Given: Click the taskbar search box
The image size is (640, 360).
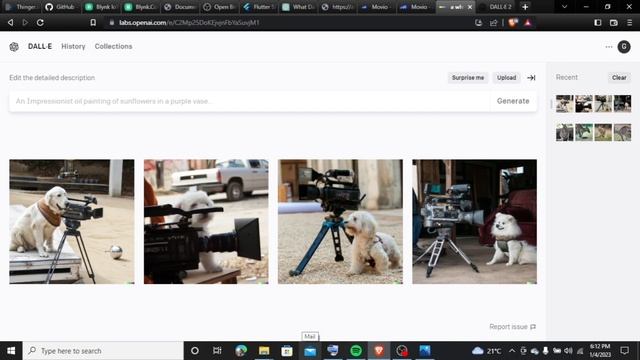Looking at the screenshot, I should (x=103, y=351).
